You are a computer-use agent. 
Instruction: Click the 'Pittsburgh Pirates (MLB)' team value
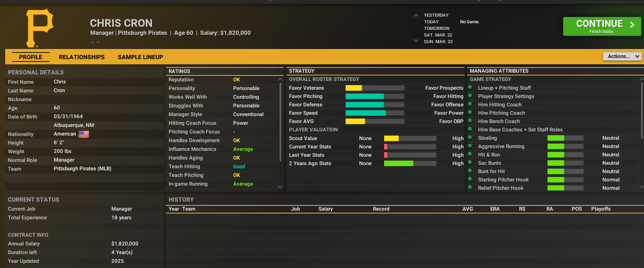pyautogui.click(x=83, y=169)
